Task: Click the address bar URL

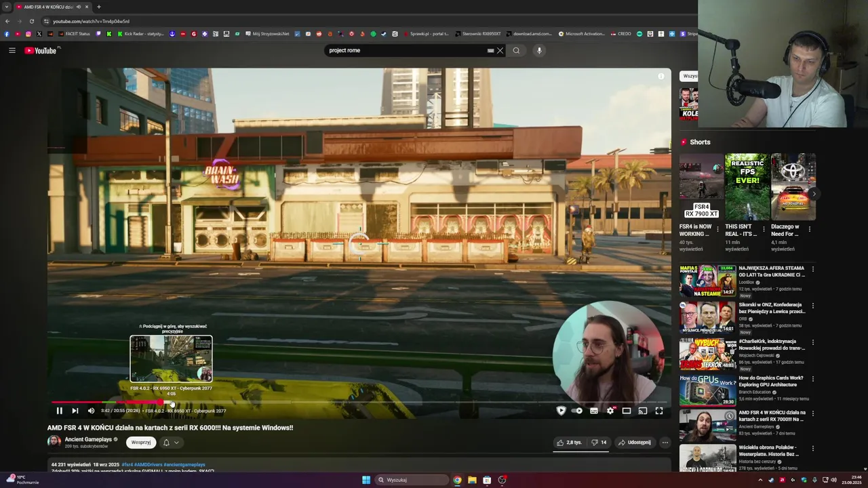Action: click(x=91, y=21)
